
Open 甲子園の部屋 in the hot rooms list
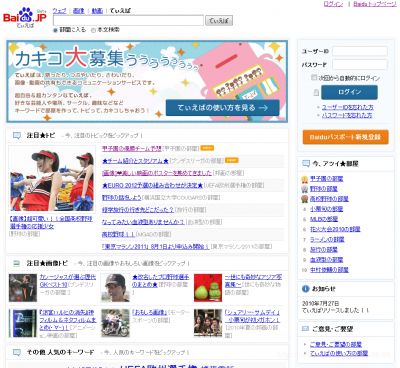click(x=327, y=179)
